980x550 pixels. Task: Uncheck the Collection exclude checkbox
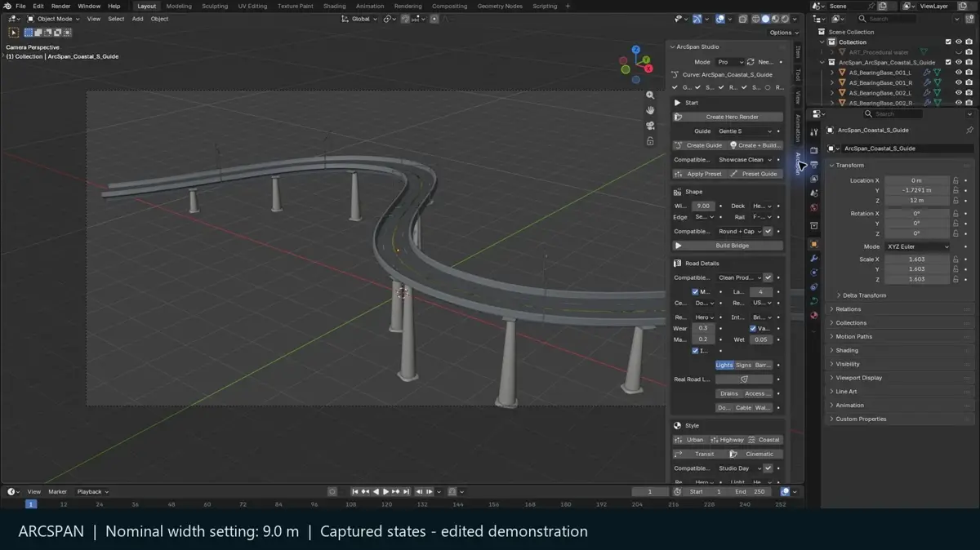coord(948,42)
